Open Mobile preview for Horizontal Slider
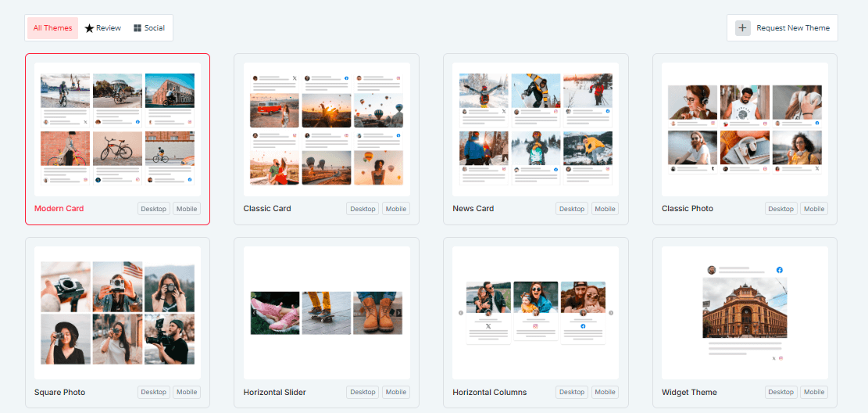868x413 pixels. [396, 392]
